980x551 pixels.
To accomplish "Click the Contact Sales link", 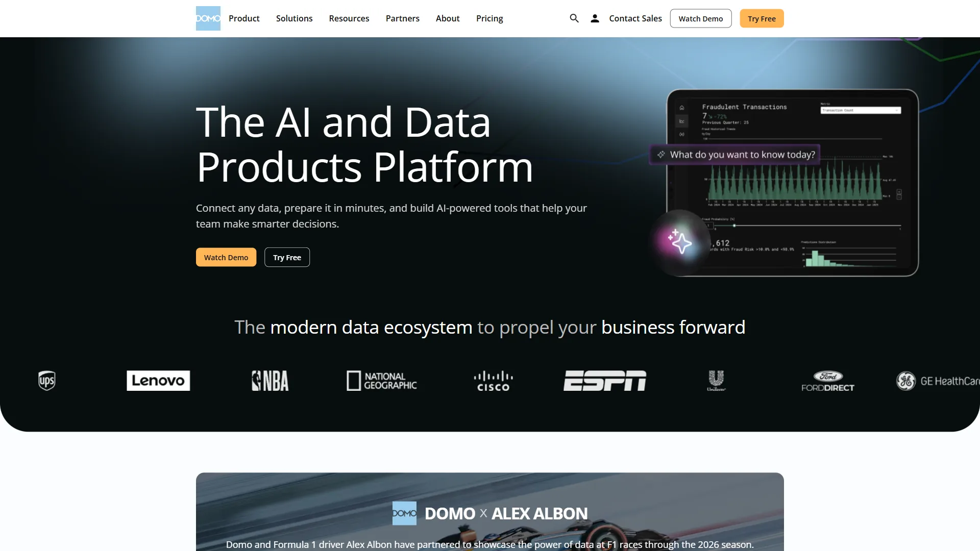I will (x=635, y=18).
